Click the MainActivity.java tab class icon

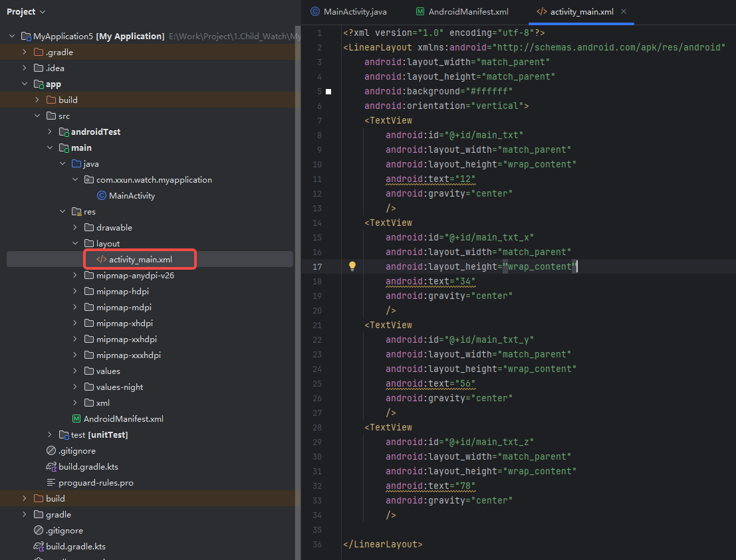(315, 12)
